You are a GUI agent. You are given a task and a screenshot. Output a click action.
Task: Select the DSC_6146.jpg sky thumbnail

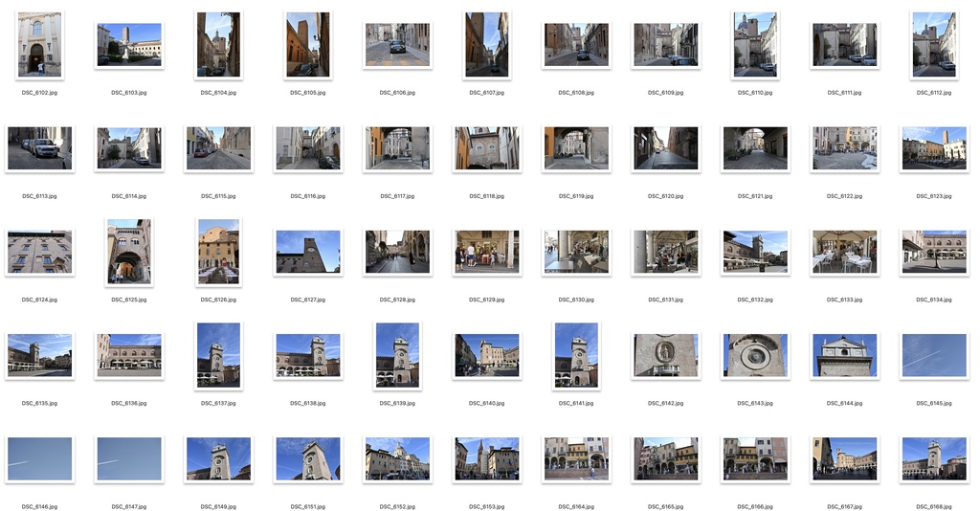(39, 459)
